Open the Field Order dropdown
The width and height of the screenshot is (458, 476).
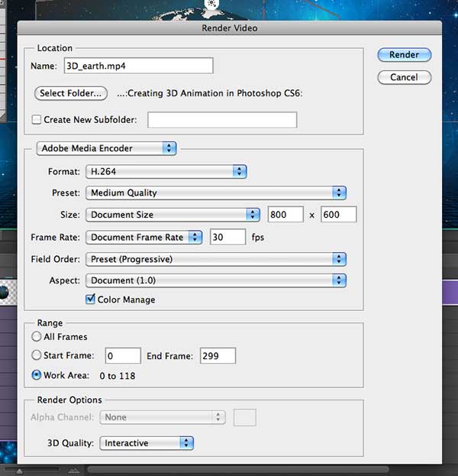[216, 259]
